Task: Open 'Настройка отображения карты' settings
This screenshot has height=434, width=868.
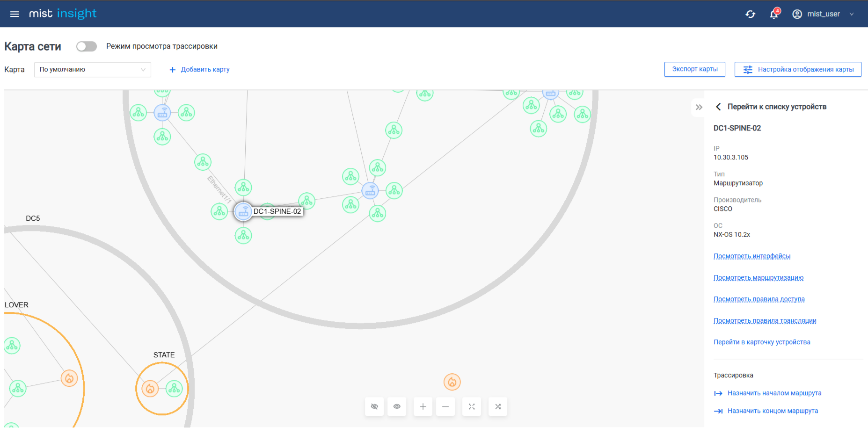Action: click(798, 69)
